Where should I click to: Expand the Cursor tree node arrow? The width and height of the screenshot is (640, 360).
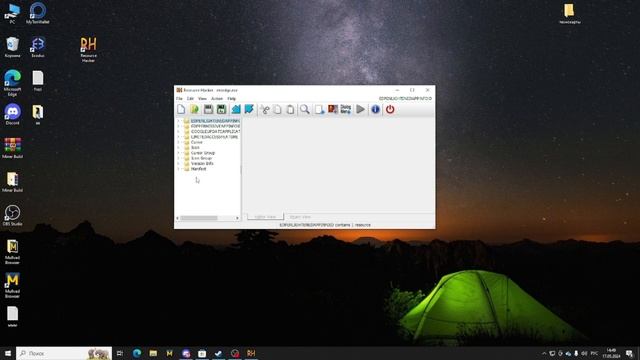[178, 142]
